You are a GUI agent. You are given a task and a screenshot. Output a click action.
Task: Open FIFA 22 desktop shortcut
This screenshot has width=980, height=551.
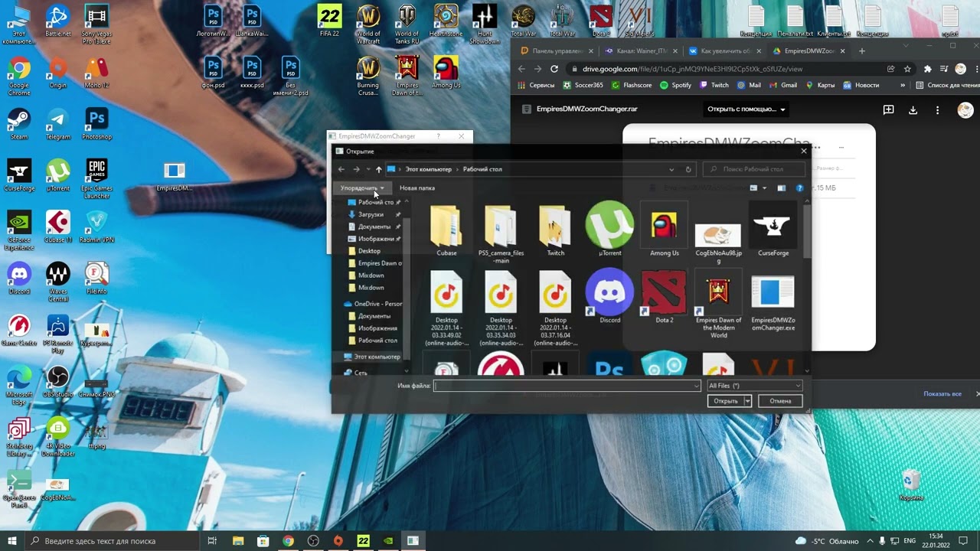(x=329, y=21)
